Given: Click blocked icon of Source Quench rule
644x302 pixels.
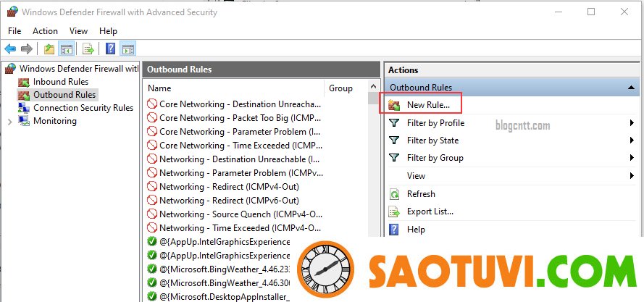Looking at the screenshot, I should tap(152, 214).
